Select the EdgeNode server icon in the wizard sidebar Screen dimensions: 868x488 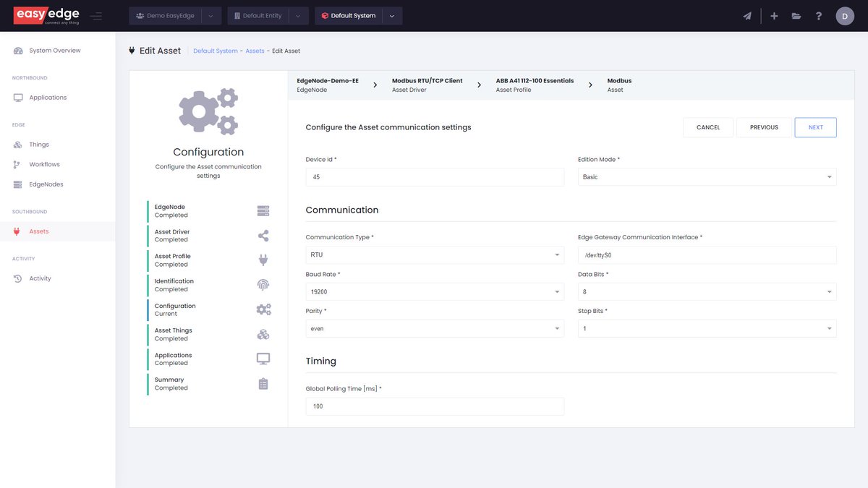[263, 210]
